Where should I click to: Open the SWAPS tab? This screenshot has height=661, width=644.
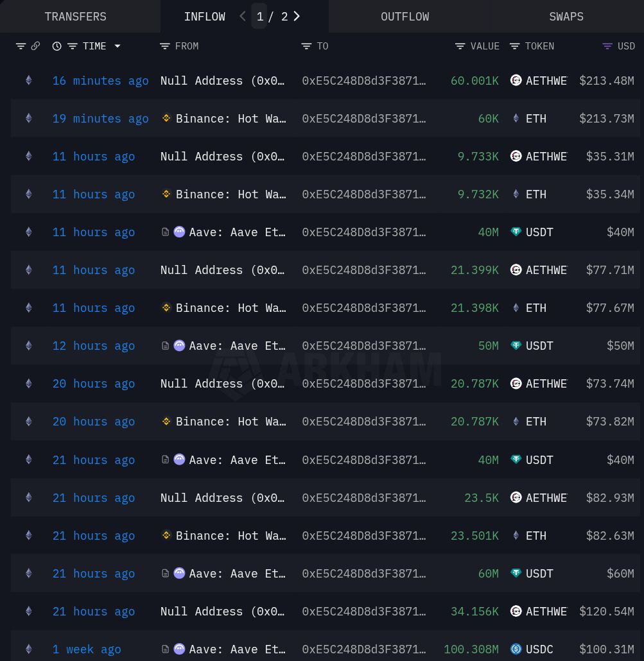pyautogui.click(x=566, y=16)
